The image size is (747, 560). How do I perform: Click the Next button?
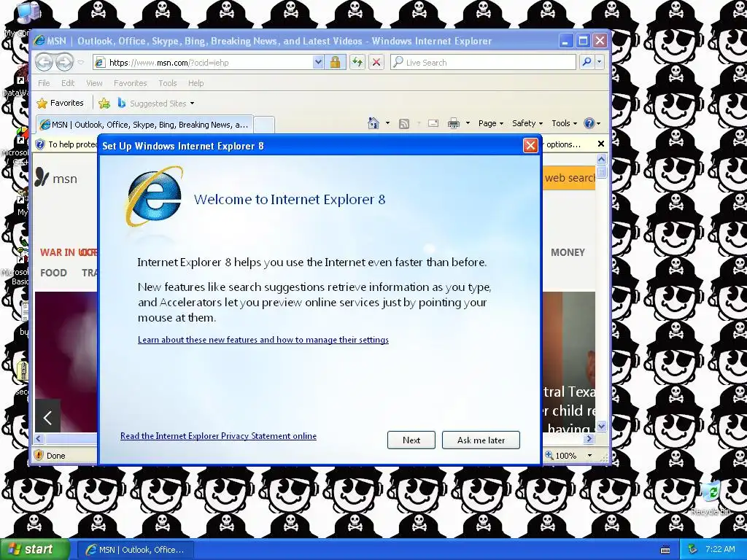(411, 440)
